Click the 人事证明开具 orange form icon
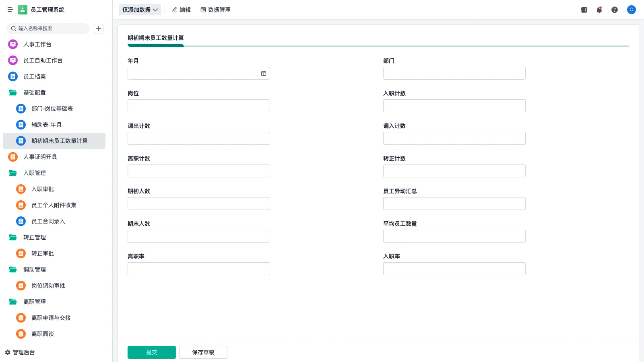Image resolution: width=644 pixels, height=362 pixels. pyautogui.click(x=13, y=157)
